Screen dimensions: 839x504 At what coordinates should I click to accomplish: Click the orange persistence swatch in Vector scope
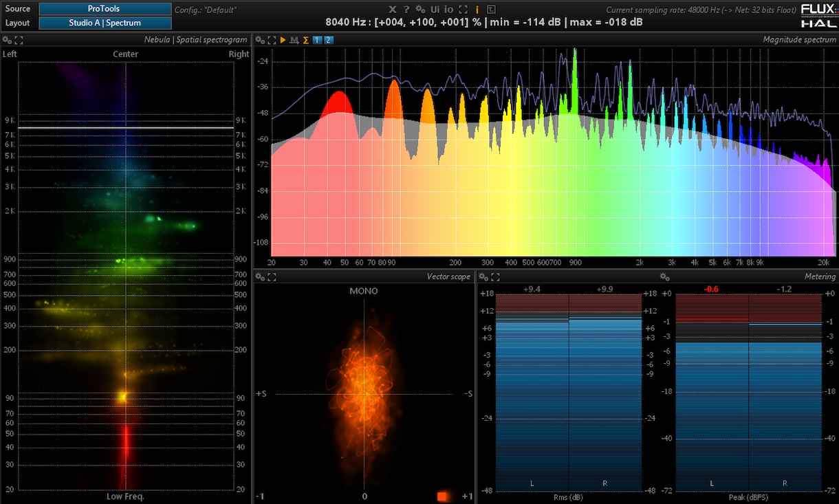click(444, 496)
